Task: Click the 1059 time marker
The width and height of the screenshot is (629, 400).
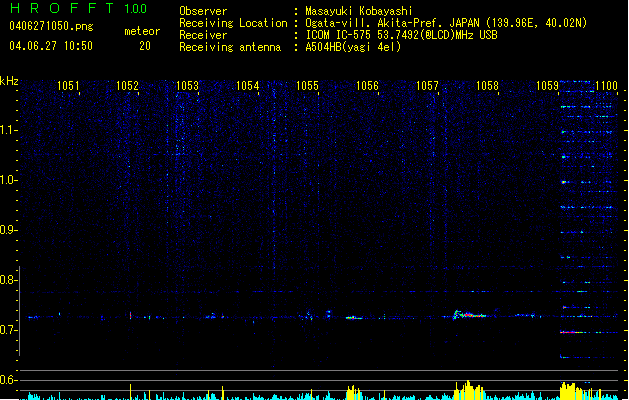Action: pyautogui.click(x=547, y=86)
